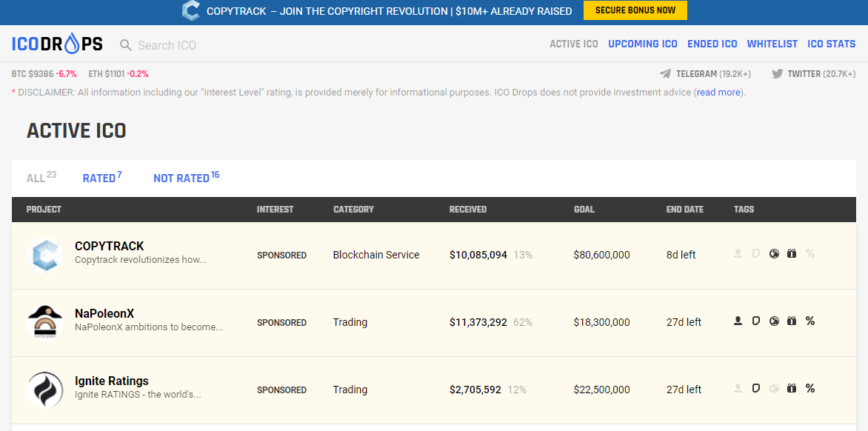Screen dimensions: 868x431
Task: Click NaPoleonX's document tag icon
Action: tap(755, 321)
